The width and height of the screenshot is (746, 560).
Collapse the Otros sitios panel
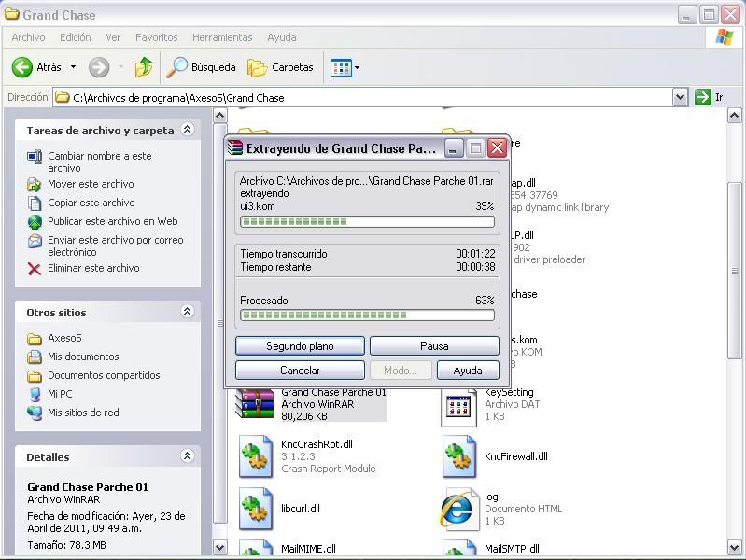(x=187, y=312)
